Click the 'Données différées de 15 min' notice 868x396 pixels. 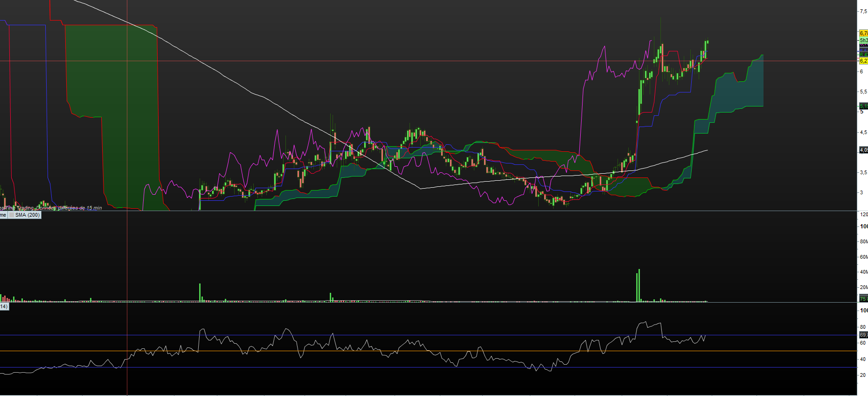pos(70,208)
